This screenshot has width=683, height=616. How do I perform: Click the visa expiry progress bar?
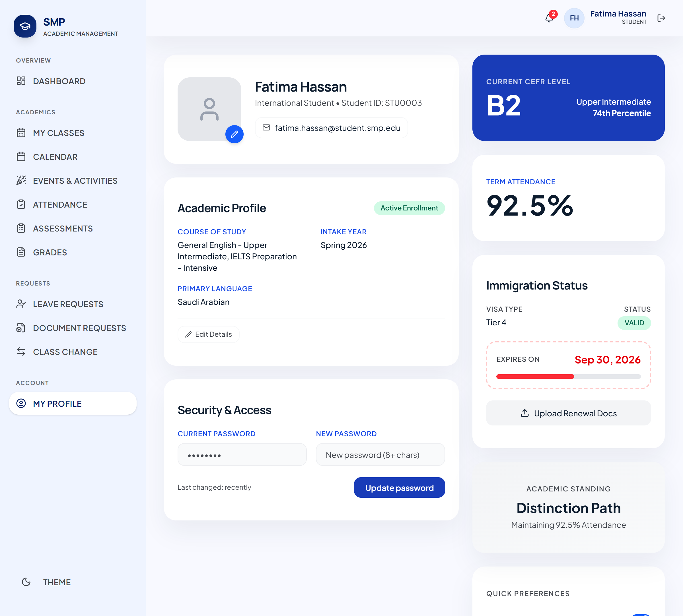568,376
